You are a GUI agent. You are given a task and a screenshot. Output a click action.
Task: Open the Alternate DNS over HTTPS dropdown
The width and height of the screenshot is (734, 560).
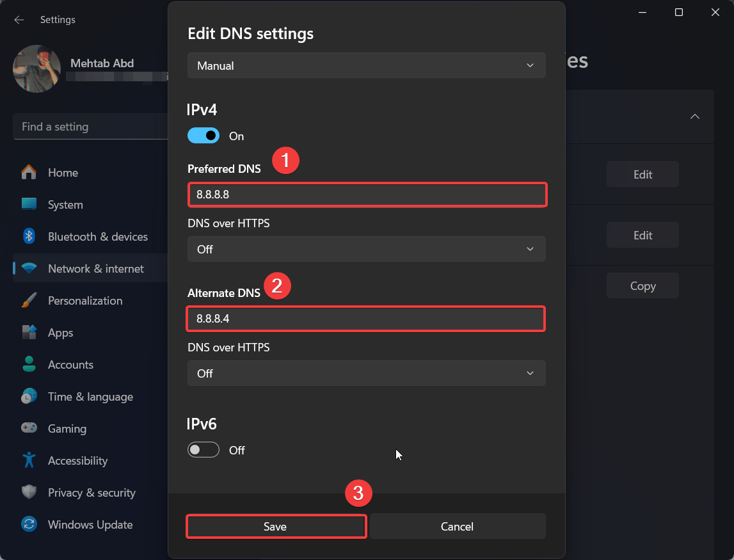click(366, 373)
